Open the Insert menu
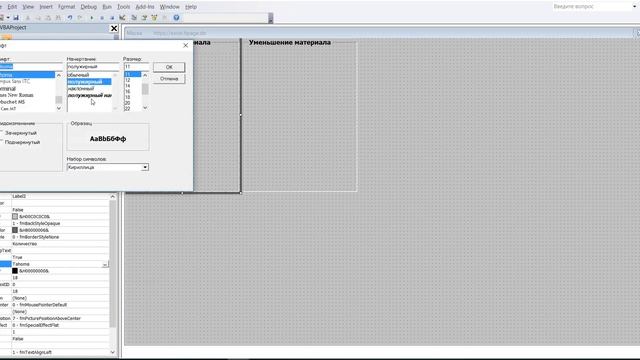The height and width of the screenshot is (360, 640). (46, 7)
